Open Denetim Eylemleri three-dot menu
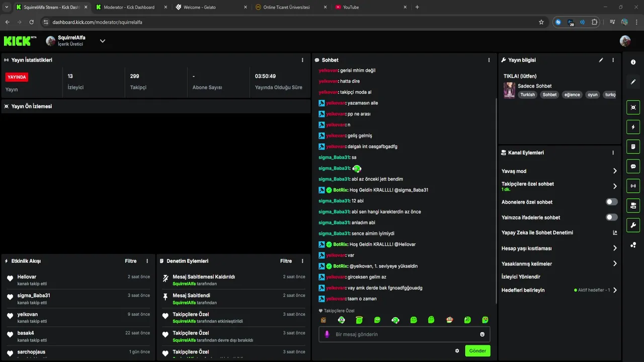644x362 pixels. (302, 261)
